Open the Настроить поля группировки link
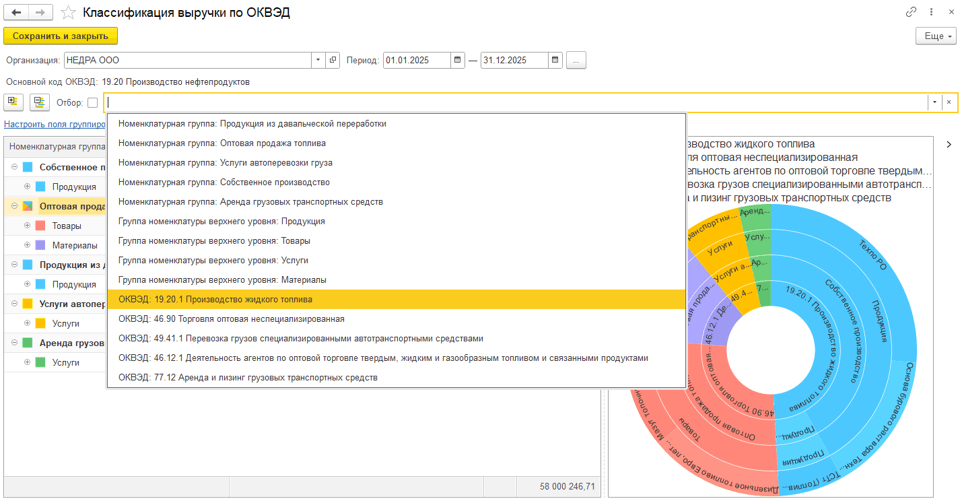Screen dimensions: 960x503 [x=54, y=124]
